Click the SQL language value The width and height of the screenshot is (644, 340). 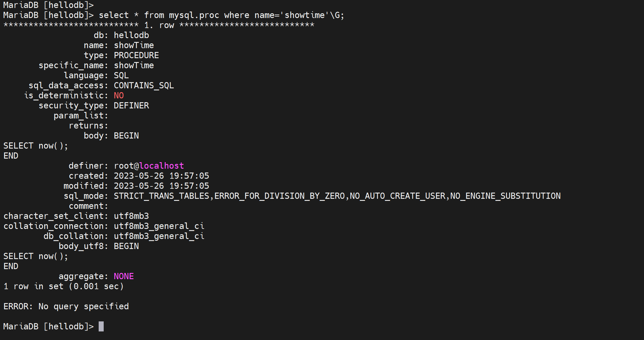click(121, 75)
